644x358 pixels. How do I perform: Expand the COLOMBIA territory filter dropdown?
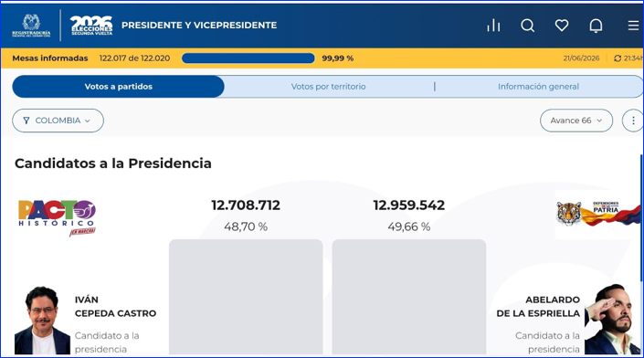coord(58,121)
